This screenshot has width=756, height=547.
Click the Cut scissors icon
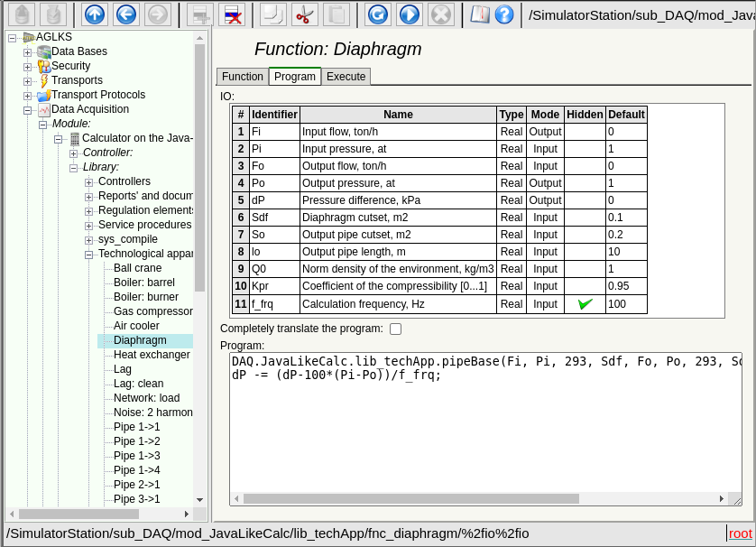[x=305, y=14]
